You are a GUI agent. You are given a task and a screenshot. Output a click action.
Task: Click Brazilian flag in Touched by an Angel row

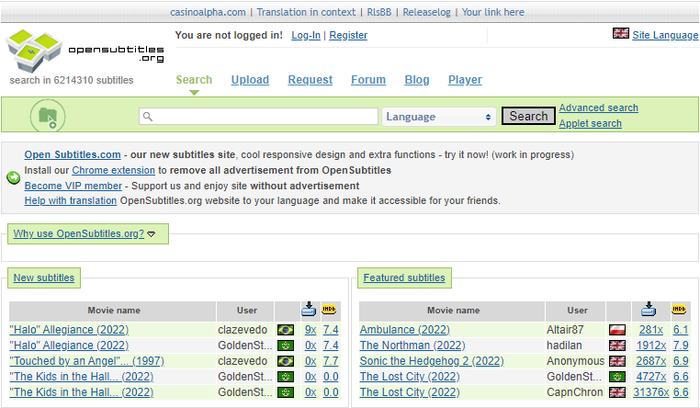point(285,361)
